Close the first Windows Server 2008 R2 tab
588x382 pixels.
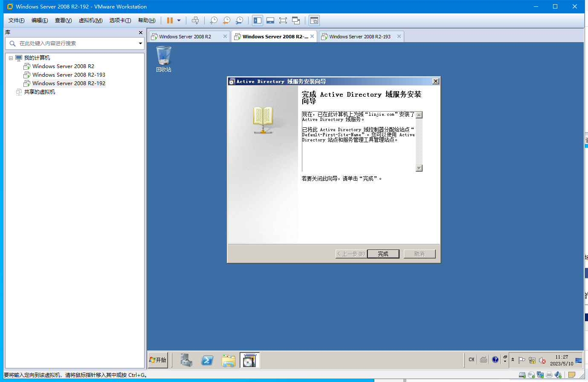[x=225, y=37]
